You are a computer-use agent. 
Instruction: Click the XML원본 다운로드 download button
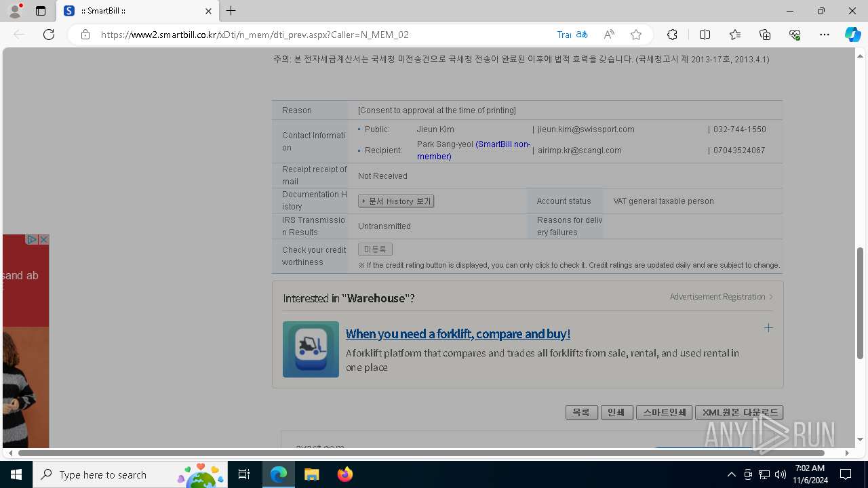(739, 412)
